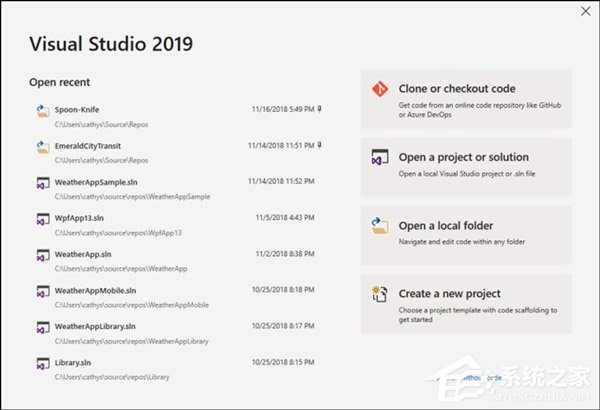Unpin Spoon-Knife using its pin icon

tap(320, 109)
